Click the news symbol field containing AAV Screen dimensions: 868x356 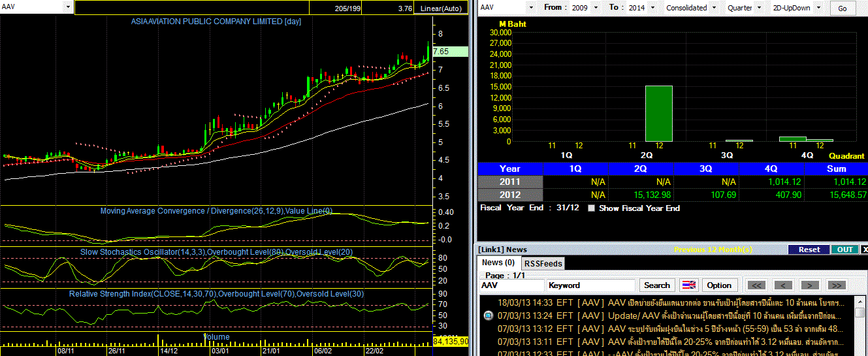(511, 285)
